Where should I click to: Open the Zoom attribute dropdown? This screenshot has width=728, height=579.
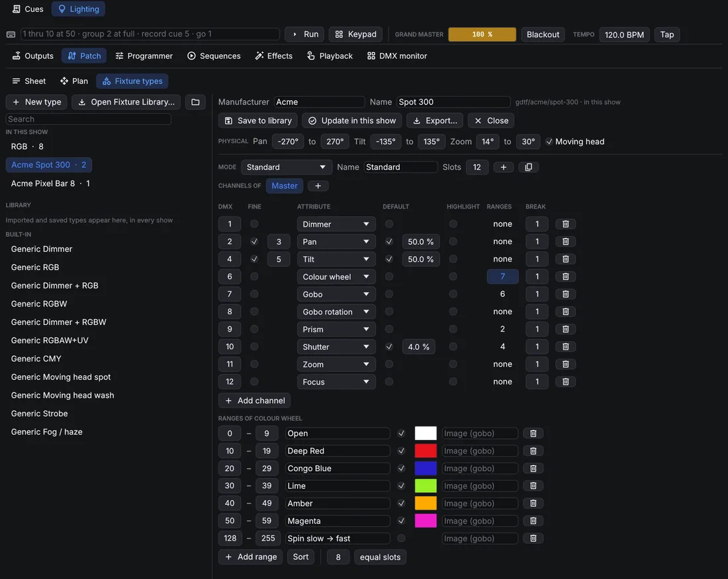336,364
